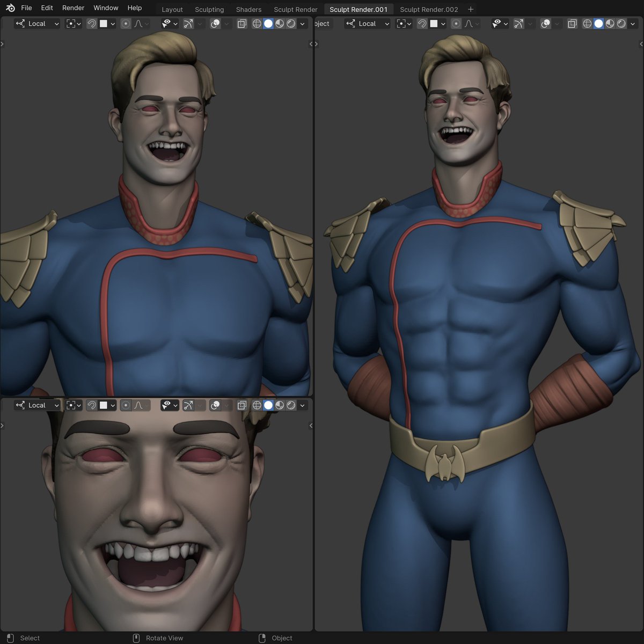Open the Edit menu
Viewport: 644px width, 644px height.
pyautogui.click(x=47, y=8)
